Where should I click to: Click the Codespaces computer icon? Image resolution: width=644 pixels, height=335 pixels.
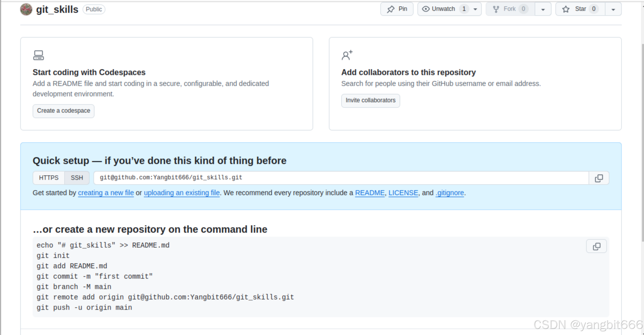pos(39,55)
